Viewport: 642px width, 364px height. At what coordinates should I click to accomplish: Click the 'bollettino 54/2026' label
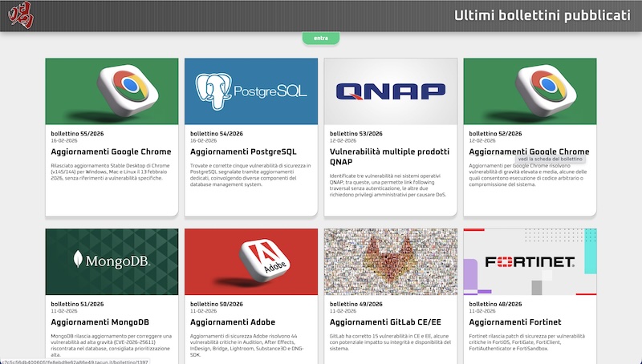(215, 133)
